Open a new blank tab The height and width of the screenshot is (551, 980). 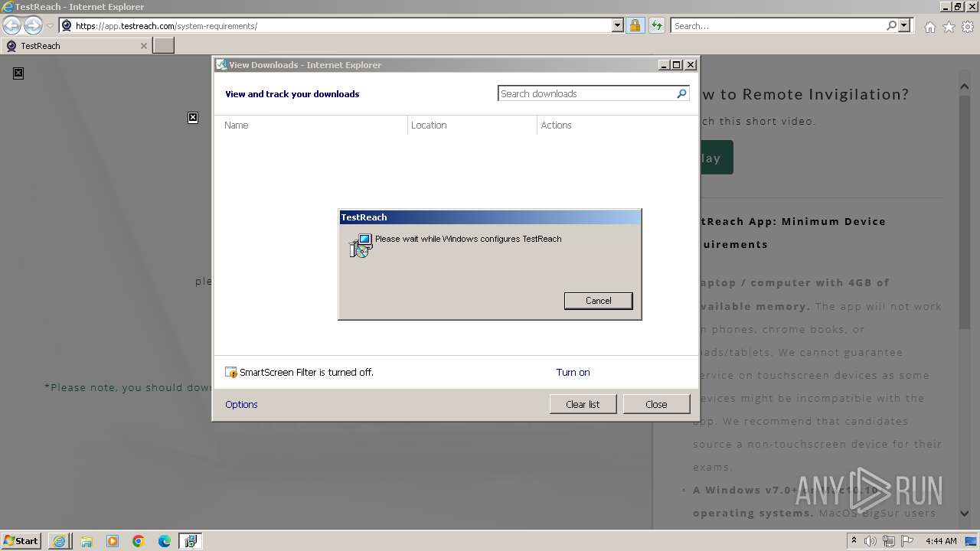point(164,45)
